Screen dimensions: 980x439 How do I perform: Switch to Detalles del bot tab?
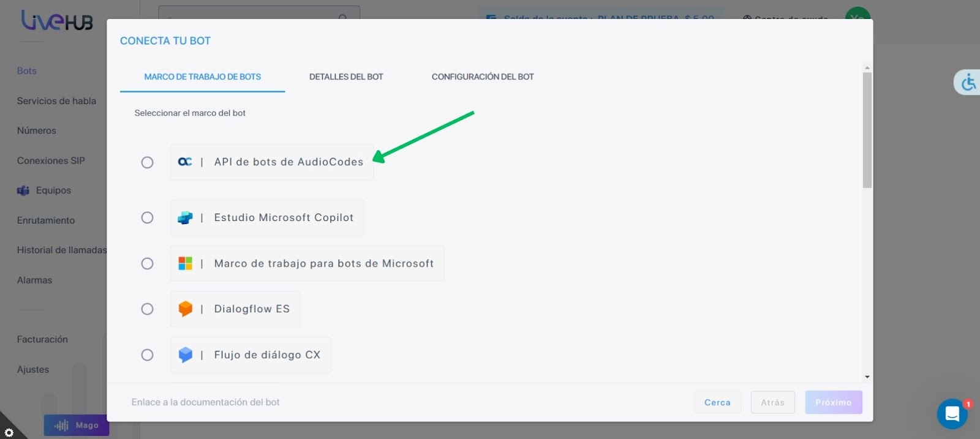coord(346,77)
